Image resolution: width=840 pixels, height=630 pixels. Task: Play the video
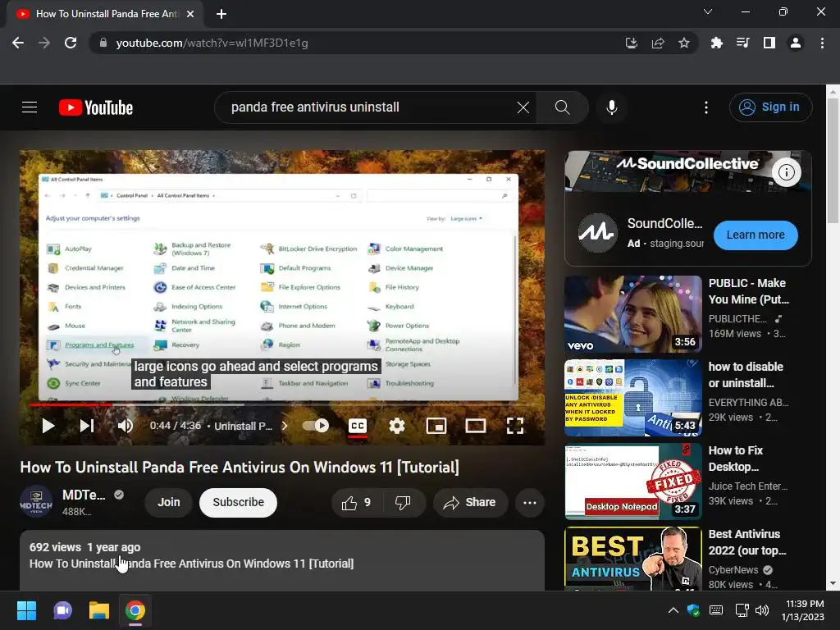(48, 426)
